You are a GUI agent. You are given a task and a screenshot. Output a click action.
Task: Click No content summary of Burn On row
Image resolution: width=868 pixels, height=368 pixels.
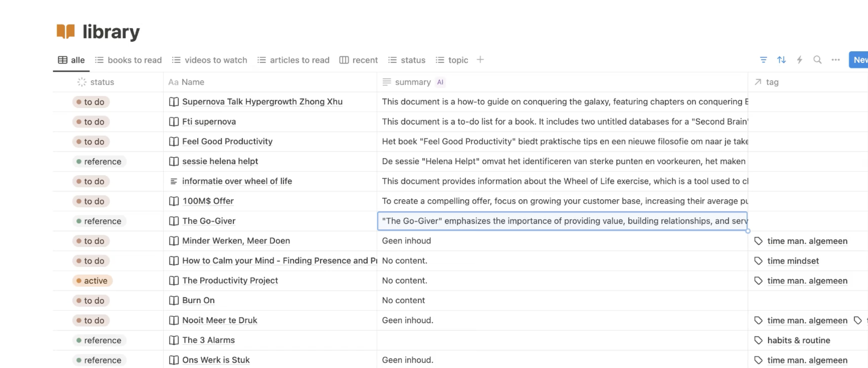point(403,300)
